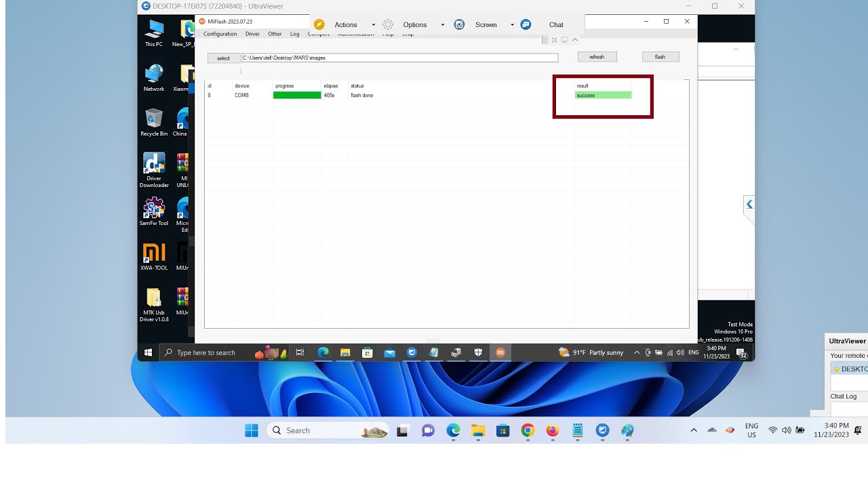
Task: Open the UltraViewer Actions lightning icon
Action: tap(319, 24)
